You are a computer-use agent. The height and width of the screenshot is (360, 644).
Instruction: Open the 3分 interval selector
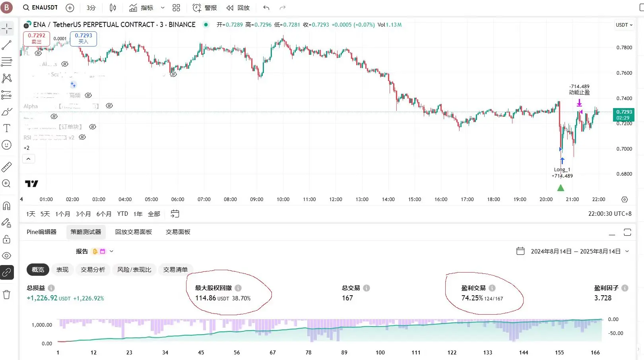[91, 8]
